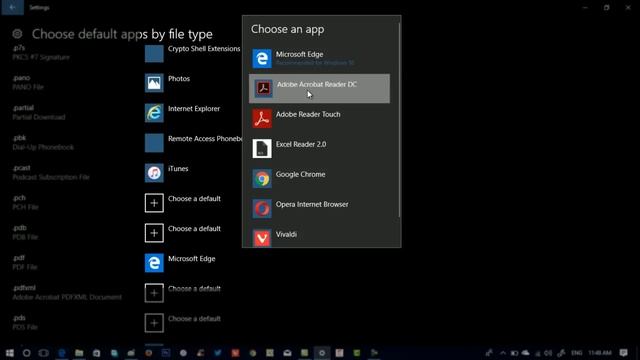This screenshot has height=360, width=640.
Task: Click the ".pano" file type label
Action: (x=21, y=78)
